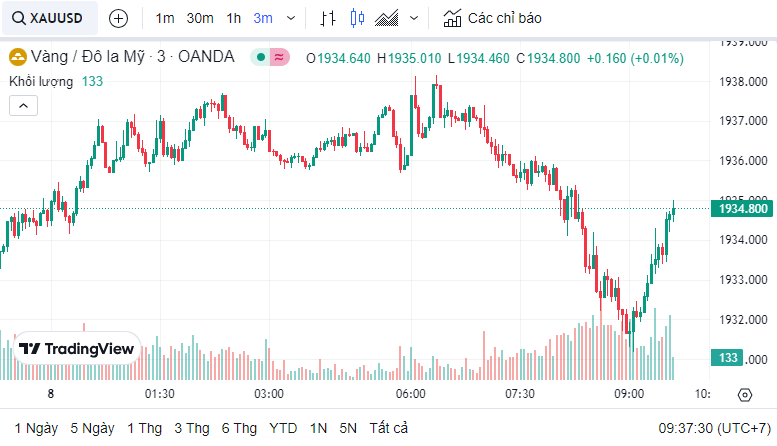777x446 pixels.
Task: Select the 5 Ngày date range
Action: pyautogui.click(x=92, y=428)
